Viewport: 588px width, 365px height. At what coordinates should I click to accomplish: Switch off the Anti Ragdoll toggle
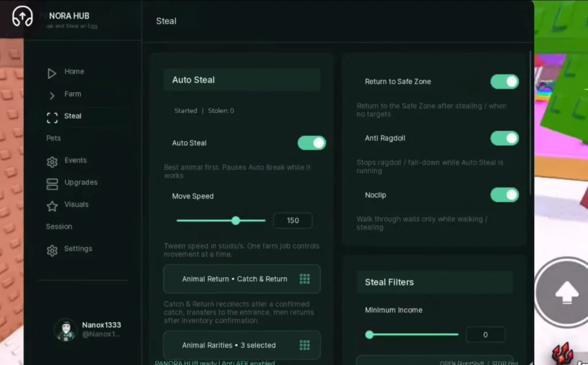tap(504, 138)
